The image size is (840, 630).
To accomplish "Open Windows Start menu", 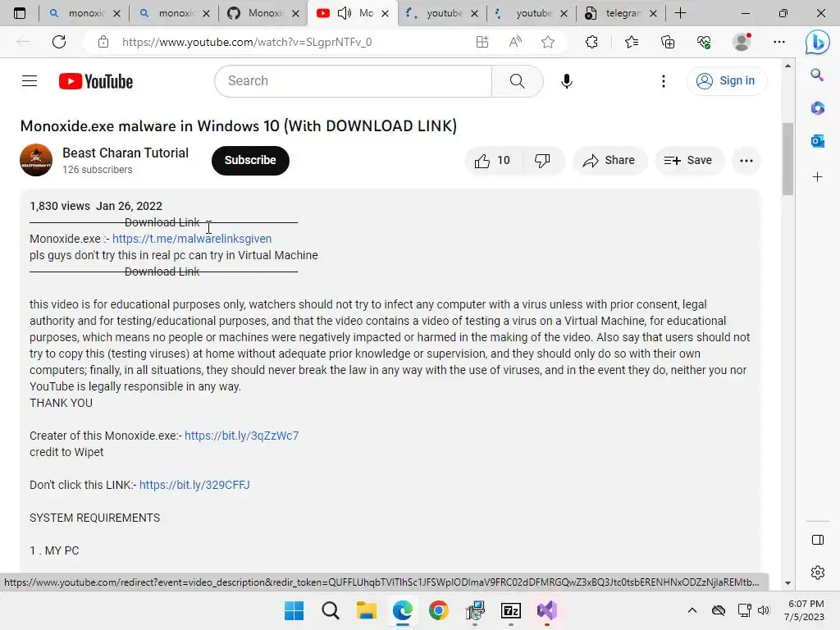I will coord(294,610).
